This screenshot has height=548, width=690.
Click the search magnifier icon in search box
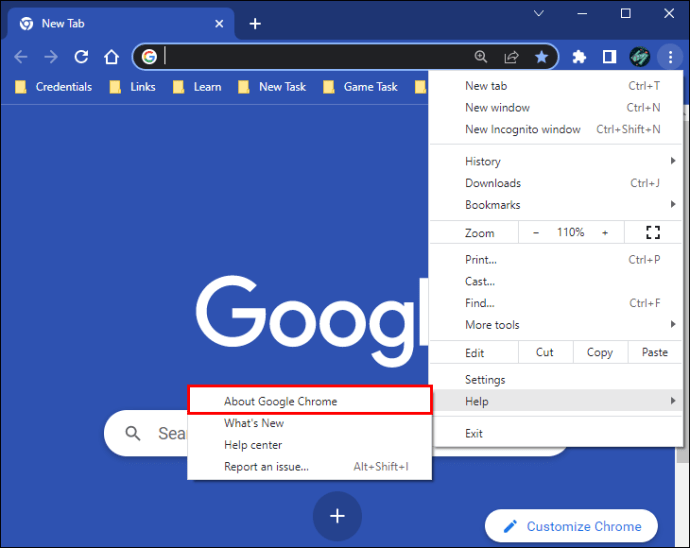(x=133, y=434)
